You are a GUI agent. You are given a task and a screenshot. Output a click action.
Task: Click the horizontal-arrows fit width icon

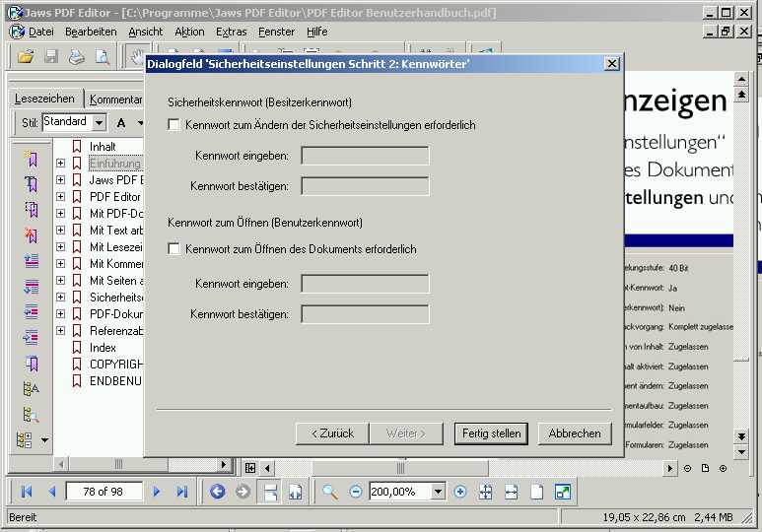pyautogui.click(x=512, y=492)
